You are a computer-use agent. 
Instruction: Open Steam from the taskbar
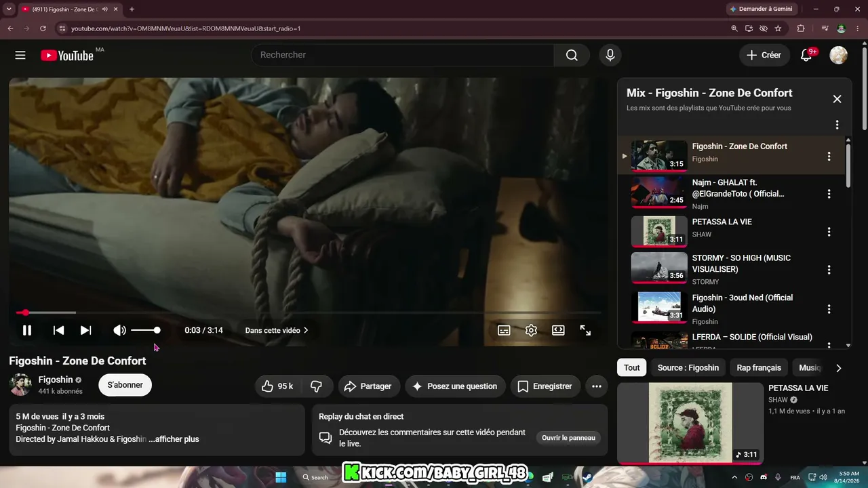point(587,477)
